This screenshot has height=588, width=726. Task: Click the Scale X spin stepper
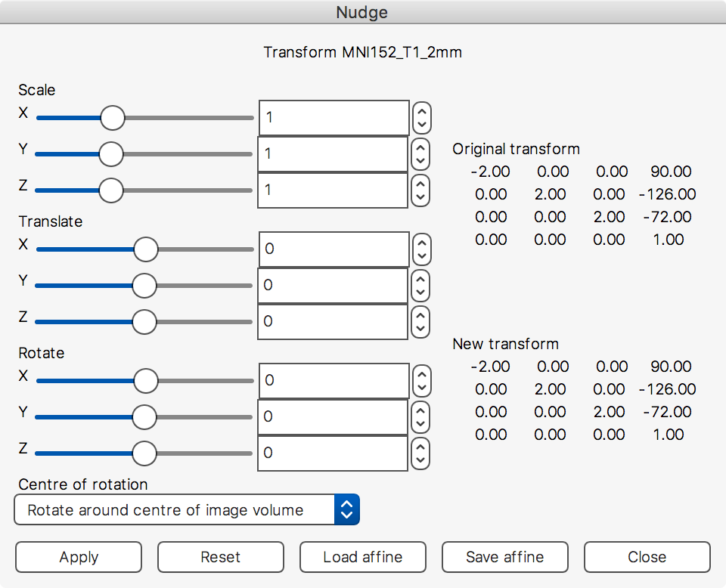422,118
